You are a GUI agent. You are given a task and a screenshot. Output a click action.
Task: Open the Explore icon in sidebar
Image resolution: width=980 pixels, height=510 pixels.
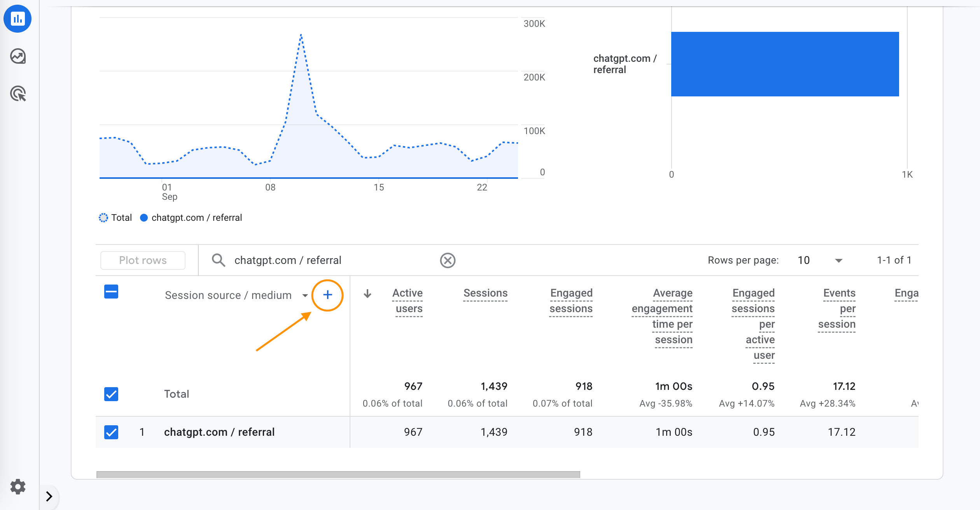[x=18, y=56]
